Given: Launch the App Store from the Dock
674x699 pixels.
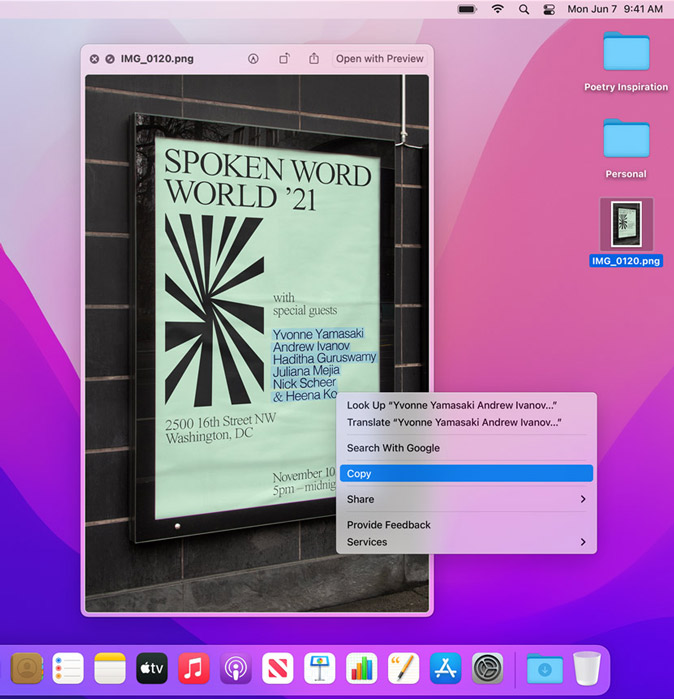Looking at the screenshot, I should click(445, 668).
